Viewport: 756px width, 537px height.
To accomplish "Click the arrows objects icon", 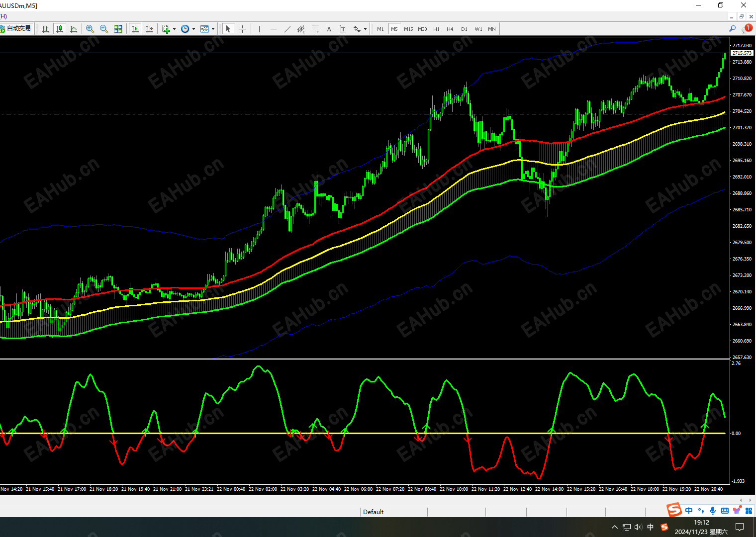I will tap(357, 29).
